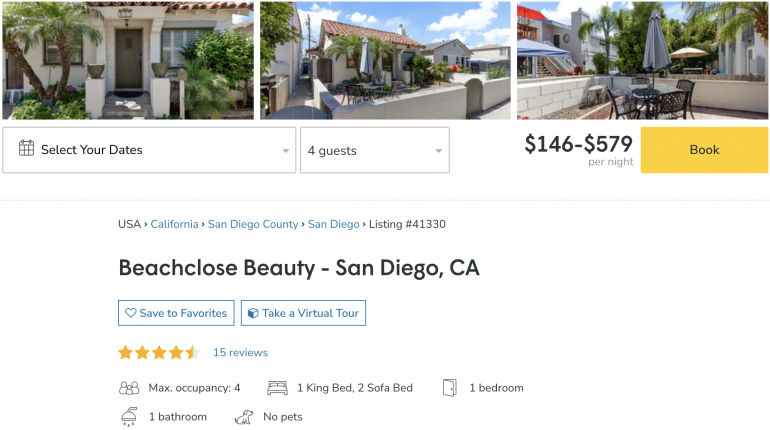Click the star rating display
This screenshot has height=430, width=770.
tap(159, 352)
